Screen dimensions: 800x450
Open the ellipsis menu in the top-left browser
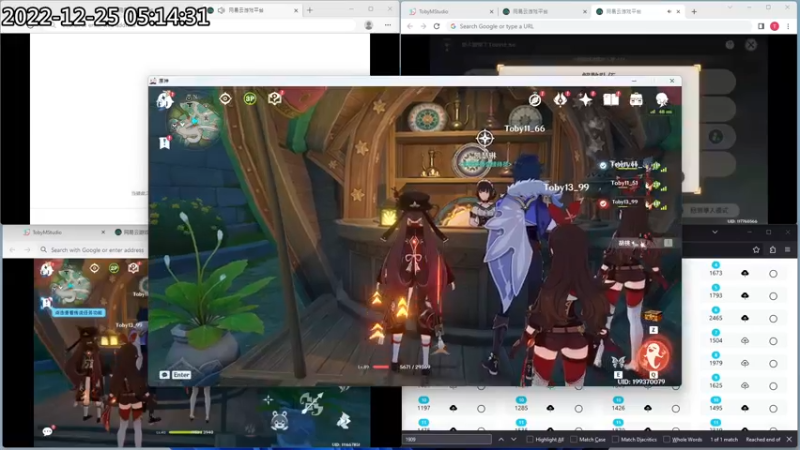(388, 25)
